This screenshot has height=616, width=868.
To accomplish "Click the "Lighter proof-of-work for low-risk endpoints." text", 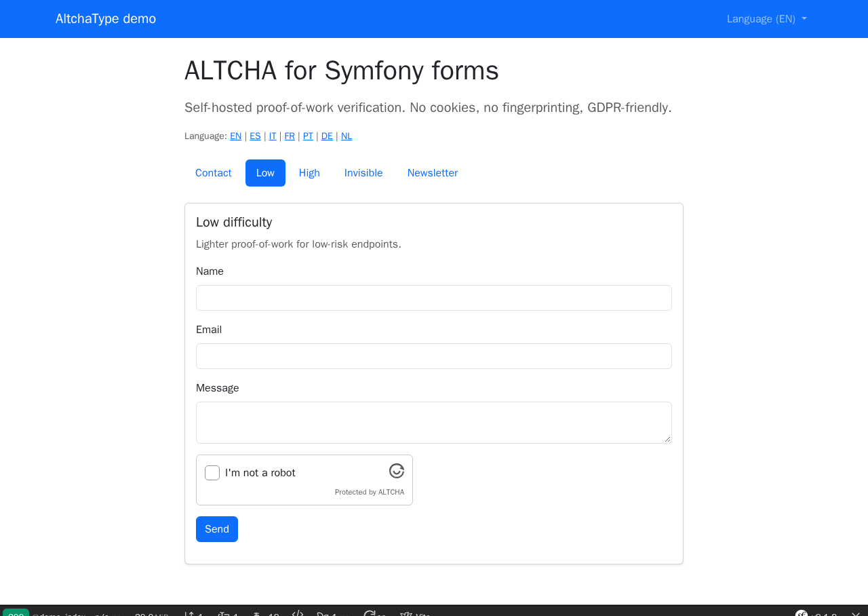I will pos(298,244).
